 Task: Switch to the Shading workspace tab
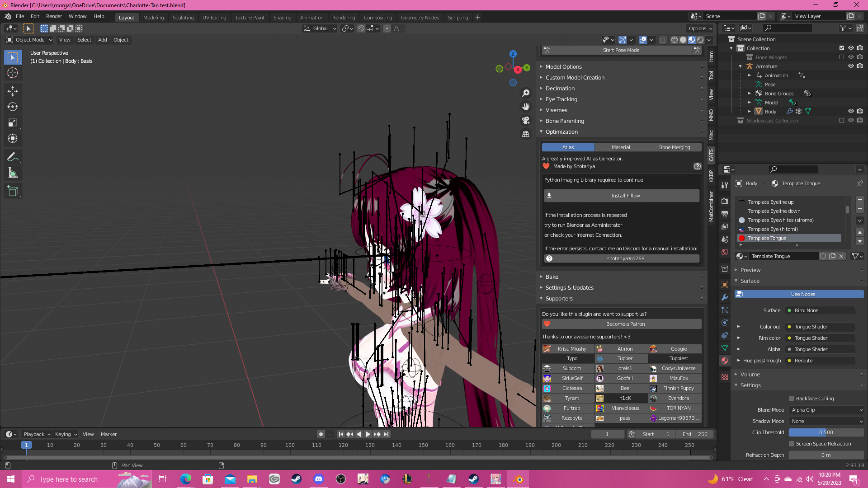coord(282,18)
